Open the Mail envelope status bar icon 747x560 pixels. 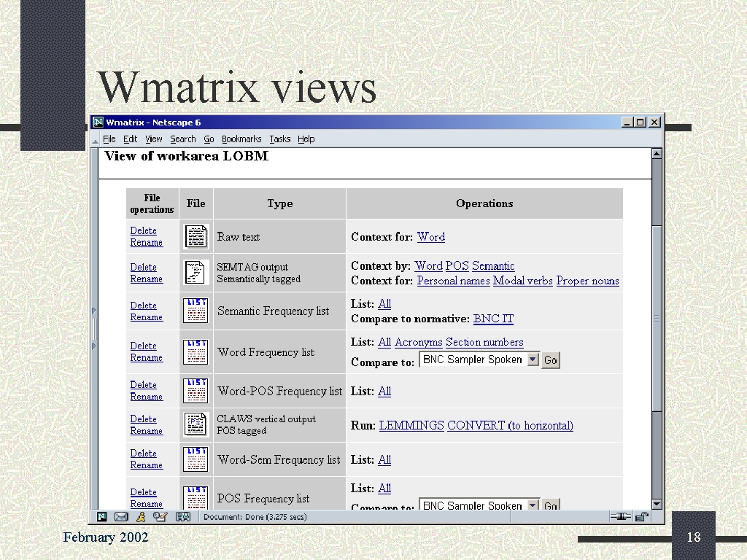[x=122, y=517]
